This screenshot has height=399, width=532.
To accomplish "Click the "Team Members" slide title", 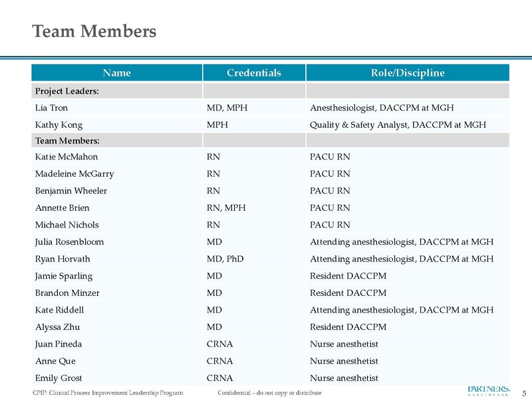I will (x=94, y=31).
